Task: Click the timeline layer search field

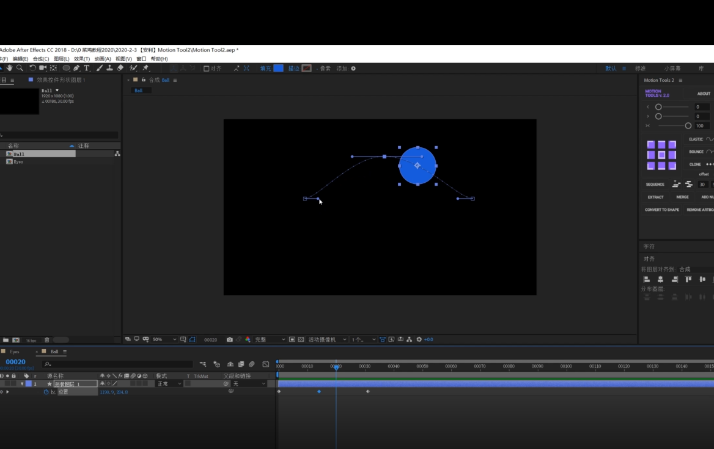Action: coord(117,364)
